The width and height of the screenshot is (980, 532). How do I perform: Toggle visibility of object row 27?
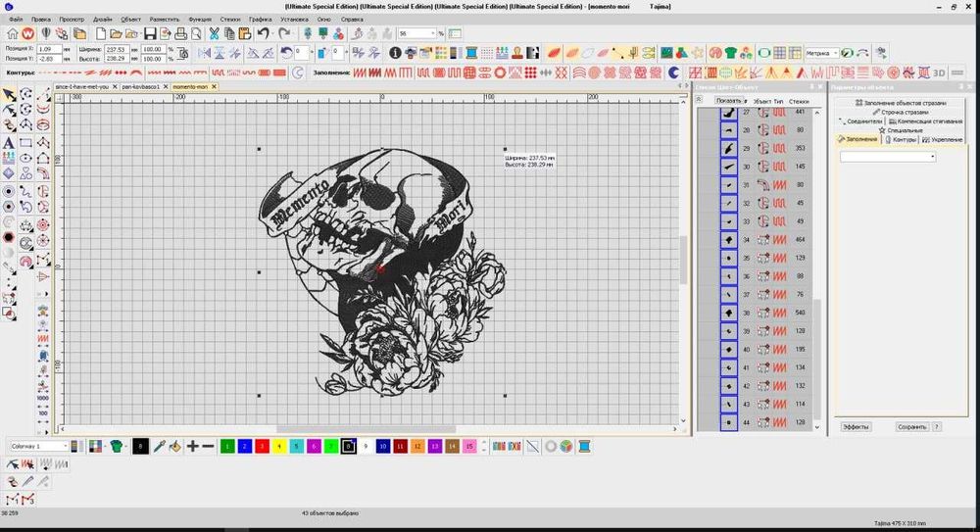pos(728,113)
